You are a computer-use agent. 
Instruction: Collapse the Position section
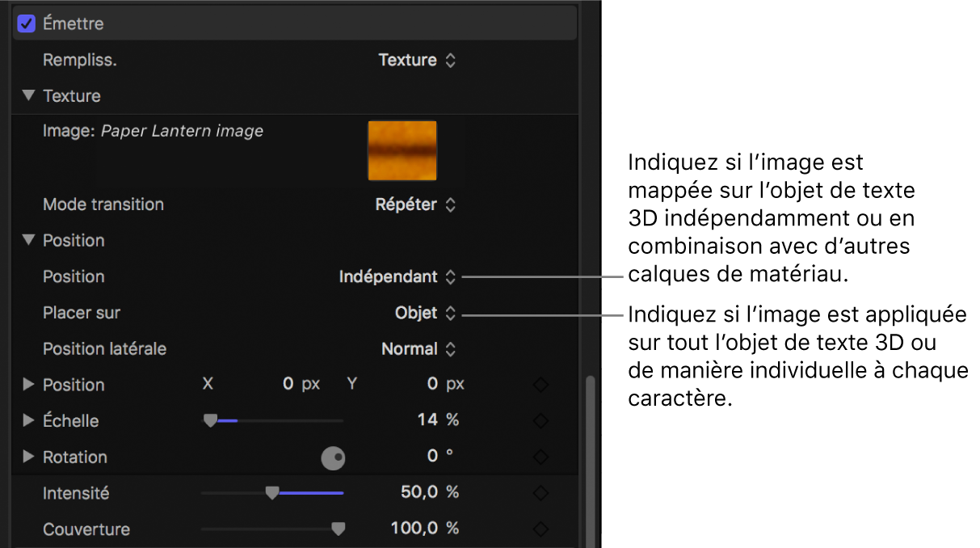click(27, 240)
